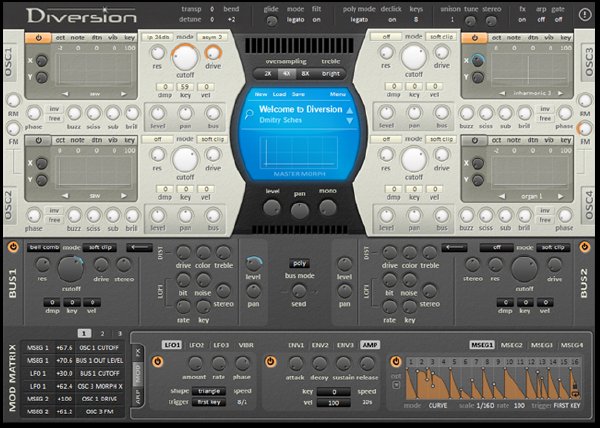Open OSC1 filter type lp 24db dropdown
The width and height of the screenshot is (600, 428).
pos(158,37)
